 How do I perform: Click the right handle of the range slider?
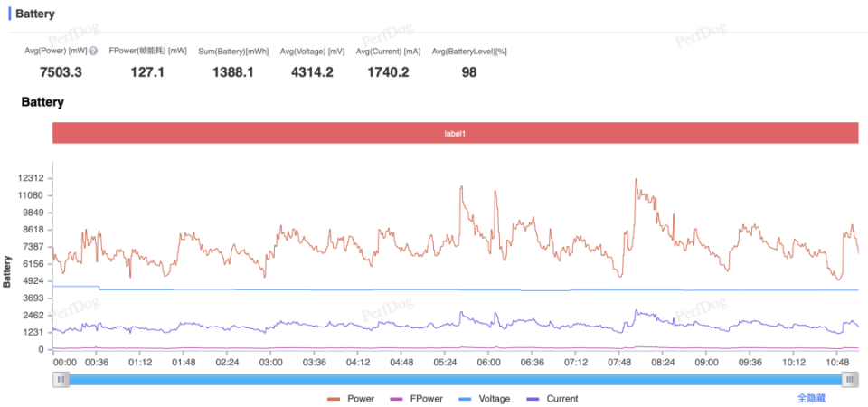point(850,379)
